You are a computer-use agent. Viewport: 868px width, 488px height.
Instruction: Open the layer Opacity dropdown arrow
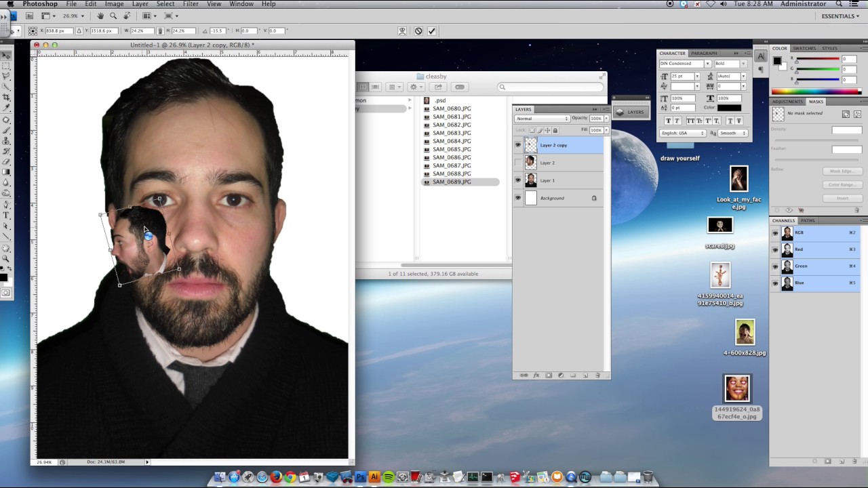[606, 119]
